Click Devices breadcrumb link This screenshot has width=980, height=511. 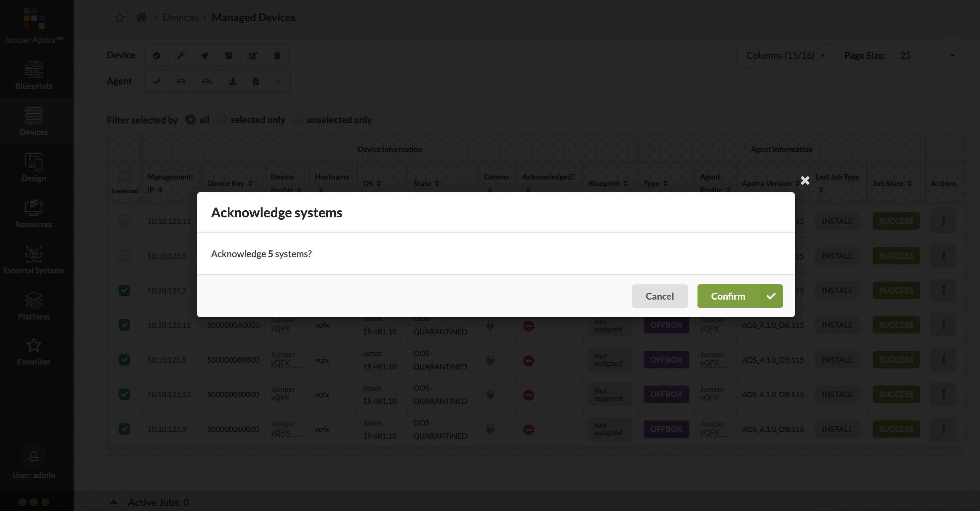click(180, 18)
